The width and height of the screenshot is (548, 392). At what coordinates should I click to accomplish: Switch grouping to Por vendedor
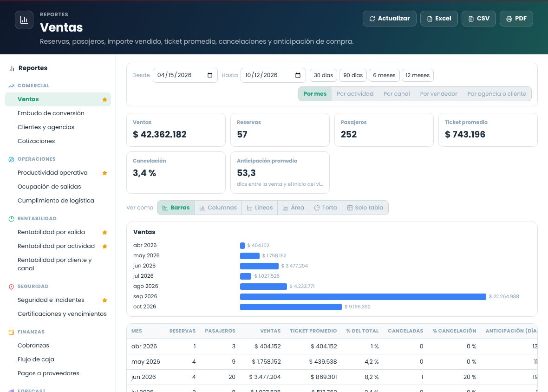click(438, 94)
